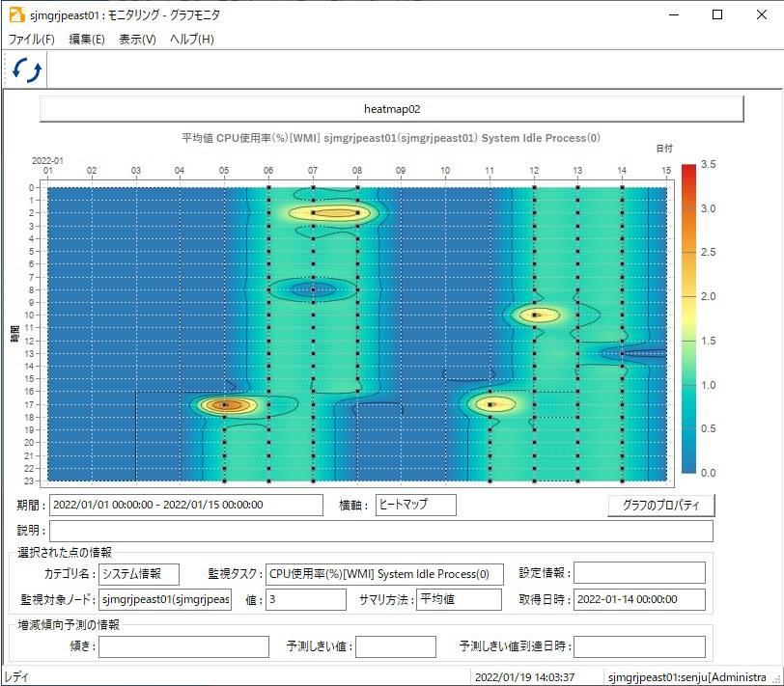
Task: Click the blue oval at day 07, hour 8
Action: (x=313, y=289)
